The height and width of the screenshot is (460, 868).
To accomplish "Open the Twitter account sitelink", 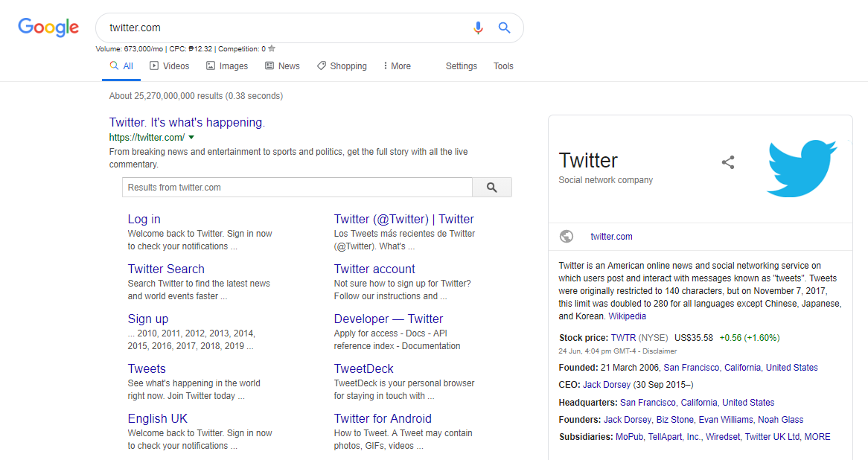I will pos(374,269).
